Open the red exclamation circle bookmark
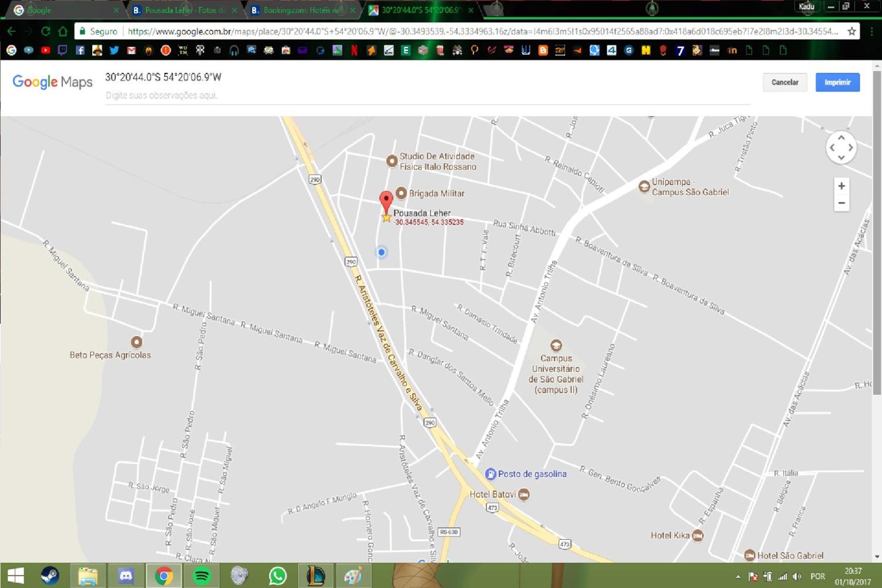The image size is (882, 588). tap(165, 50)
